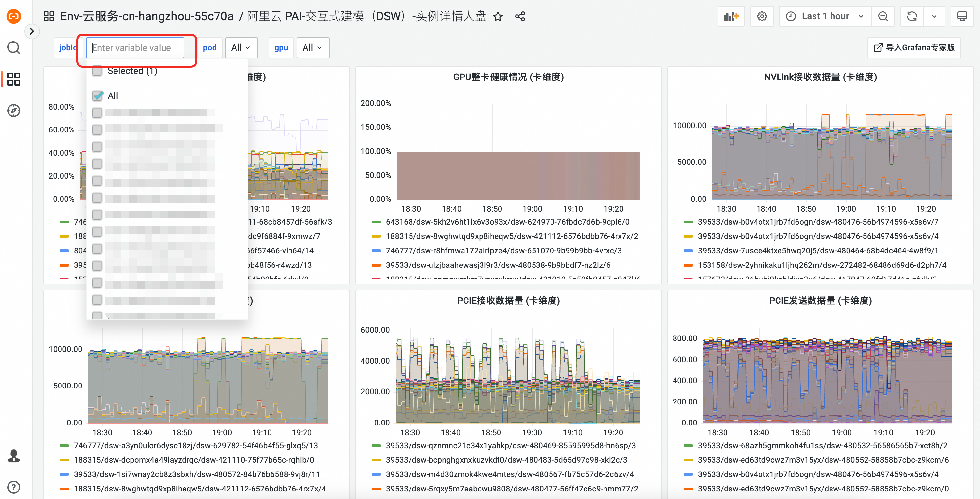Open the search icon in sidebar
The width and height of the screenshot is (980, 499).
[x=14, y=48]
